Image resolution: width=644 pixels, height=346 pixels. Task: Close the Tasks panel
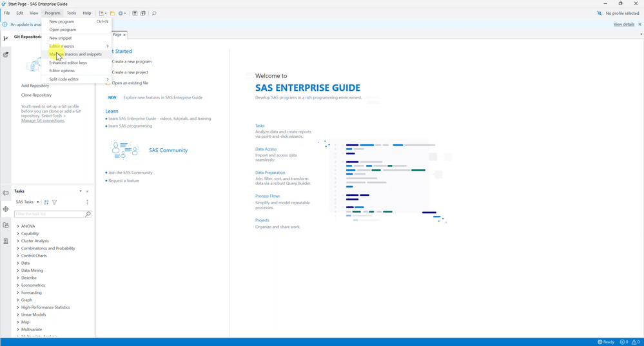87,191
